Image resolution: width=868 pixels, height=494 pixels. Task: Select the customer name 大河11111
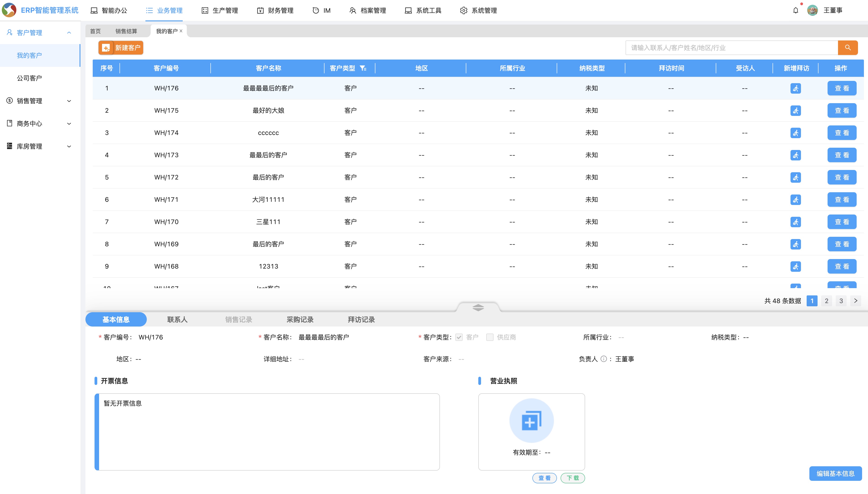[x=268, y=200]
